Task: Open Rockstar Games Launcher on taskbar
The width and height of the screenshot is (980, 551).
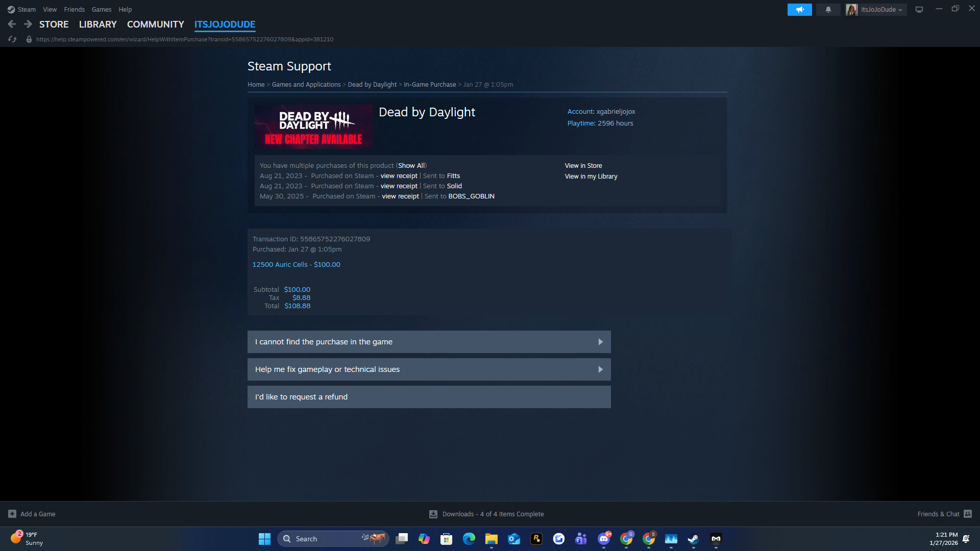Action: tap(536, 539)
